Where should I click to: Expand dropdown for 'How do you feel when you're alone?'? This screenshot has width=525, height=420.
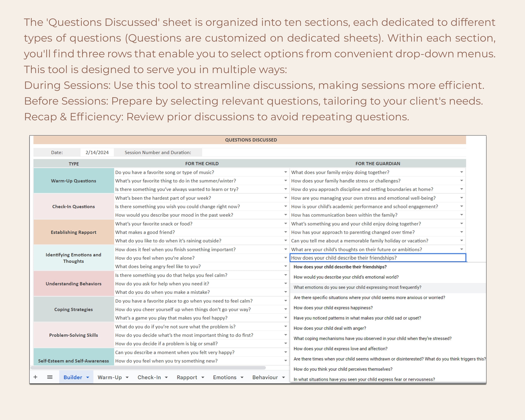pyautogui.click(x=286, y=258)
